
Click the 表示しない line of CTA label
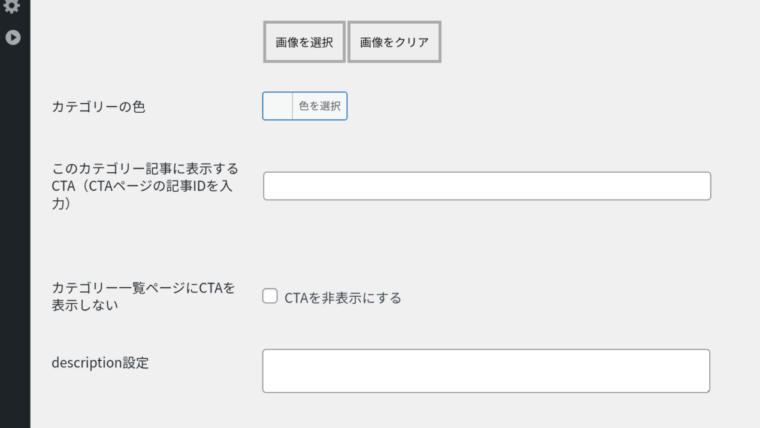pos(85,305)
